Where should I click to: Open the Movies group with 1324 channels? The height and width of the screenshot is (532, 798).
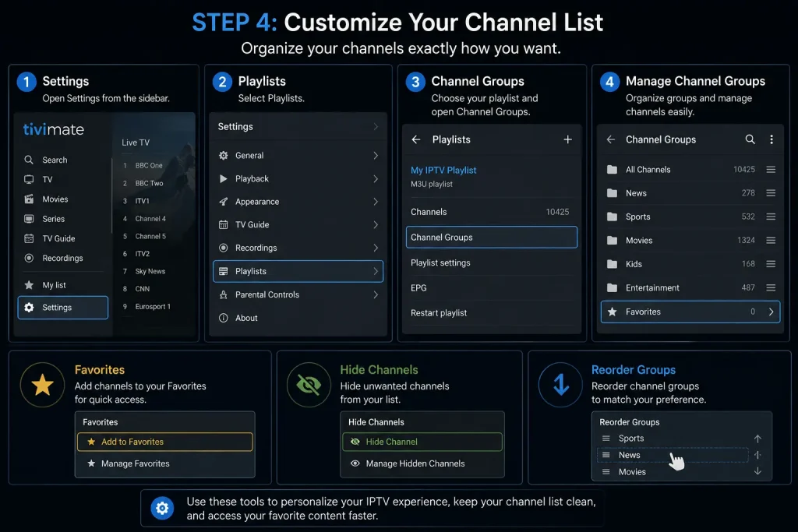[690, 240]
